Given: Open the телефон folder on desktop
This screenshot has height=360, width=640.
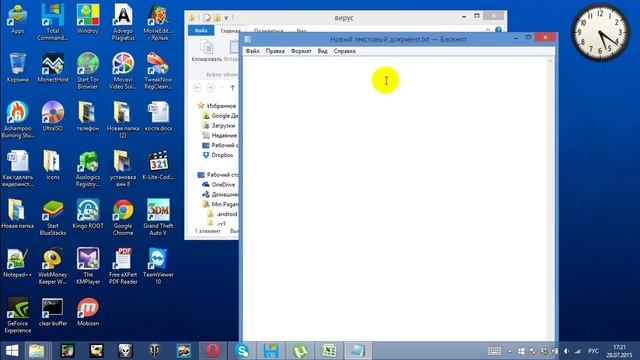Looking at the screenshot, I should (x=88, y=117).
